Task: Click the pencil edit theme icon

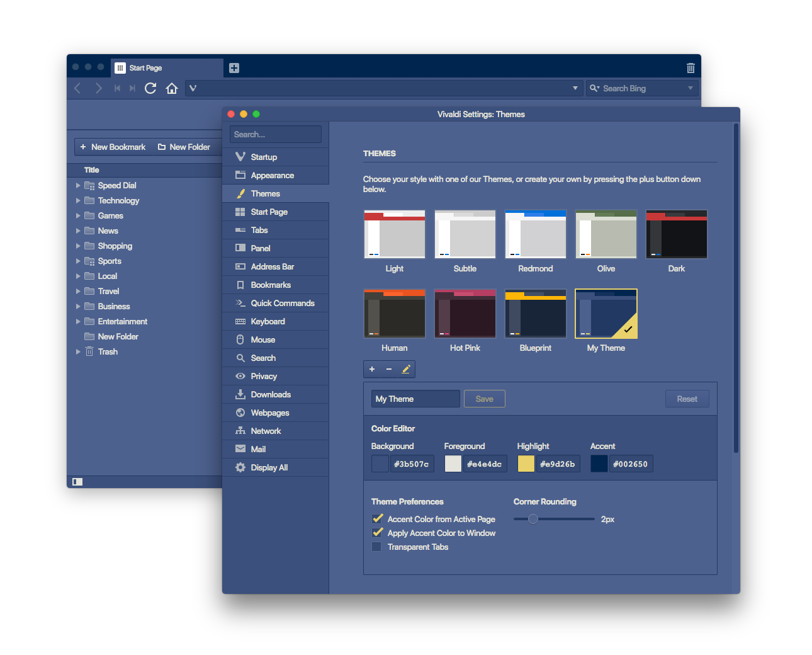Action: click(406, 369)
